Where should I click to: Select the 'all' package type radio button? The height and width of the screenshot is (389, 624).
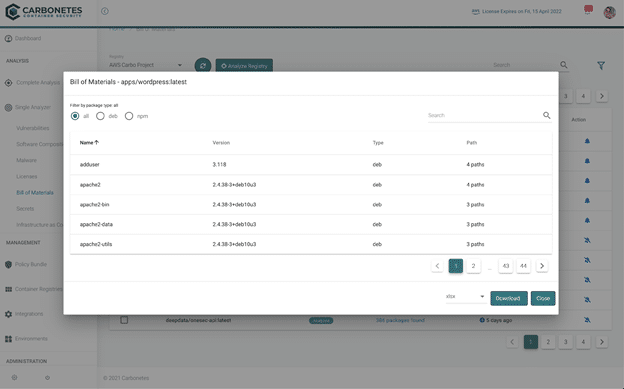(x=75, y=116)
